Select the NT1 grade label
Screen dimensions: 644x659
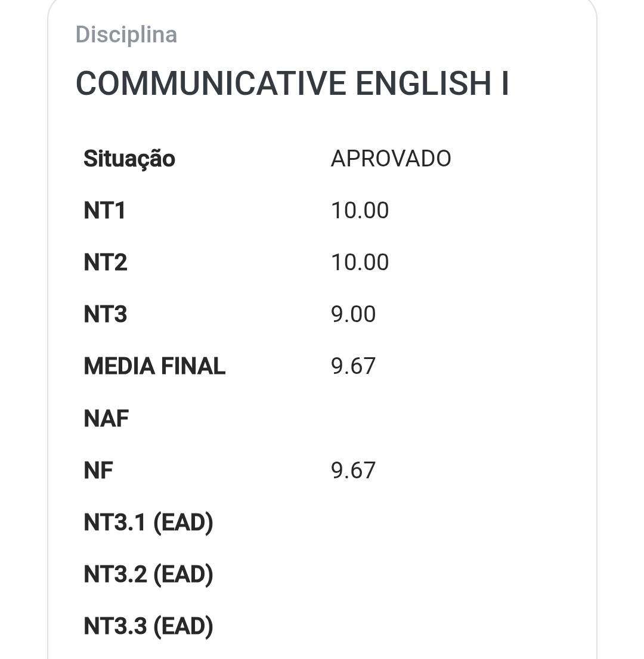tap(104, 211)
